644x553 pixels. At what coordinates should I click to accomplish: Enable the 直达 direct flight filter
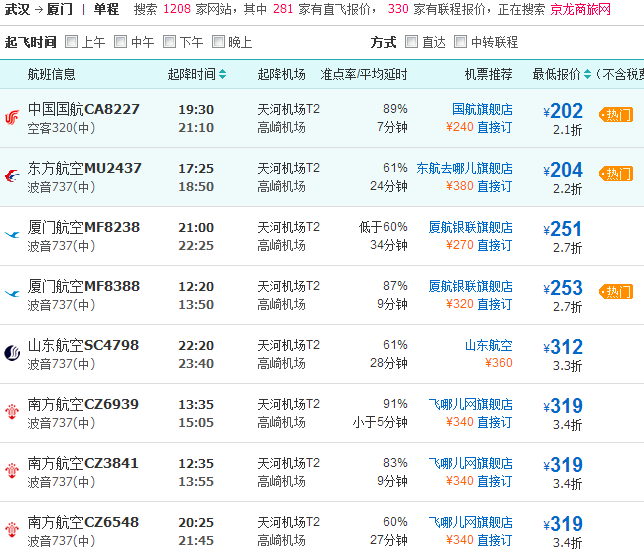tap(412, 41)
